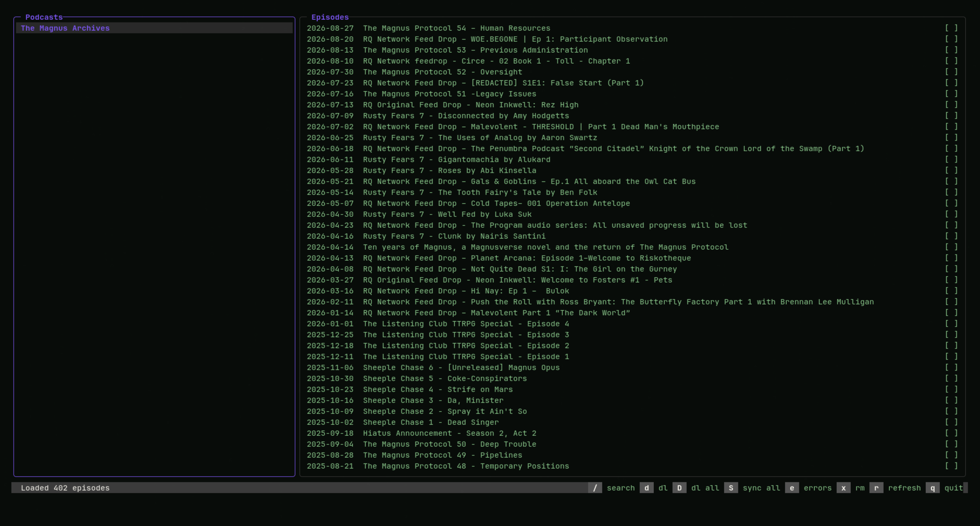Click the 'sync all' label
980x526 pixels.
761,488
